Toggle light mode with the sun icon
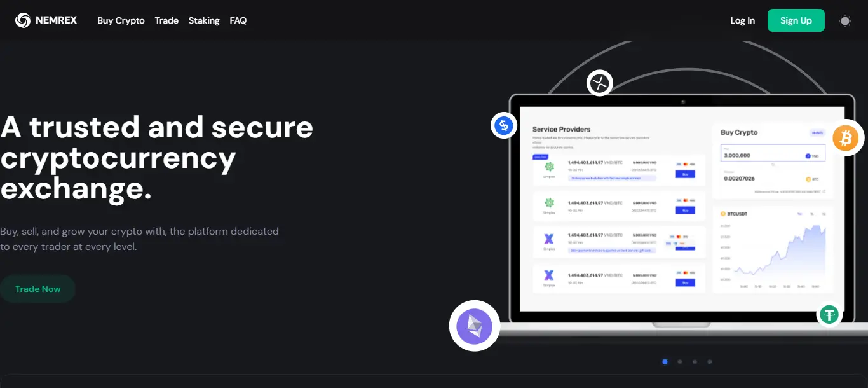This screenshot has width=868, height=388. point(844,20)
